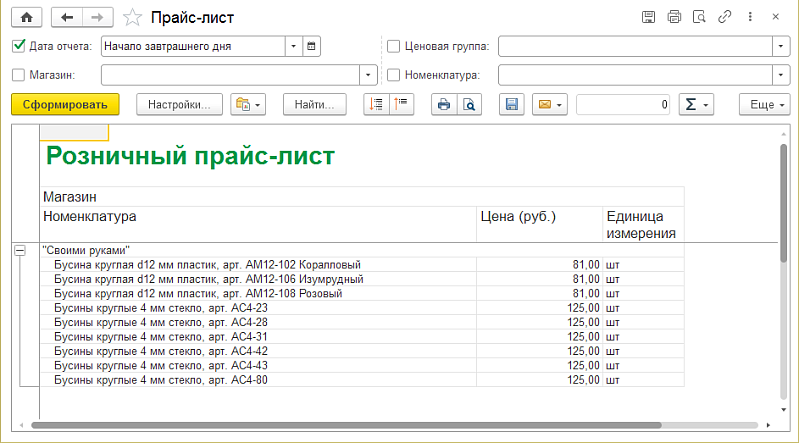Viewport: 799px width, 443px height.
Task: Open the Дата отчета dropdown list
Action: tap(292, 46)
